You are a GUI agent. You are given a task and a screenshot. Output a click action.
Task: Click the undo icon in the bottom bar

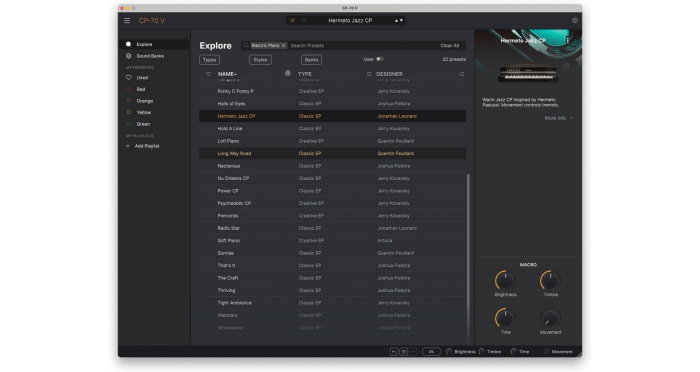point(394,352)
